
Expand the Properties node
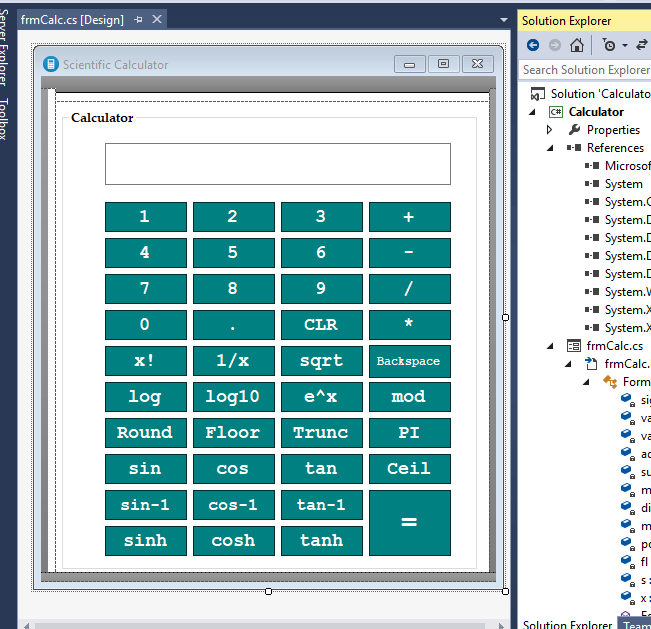coord(550,130)
